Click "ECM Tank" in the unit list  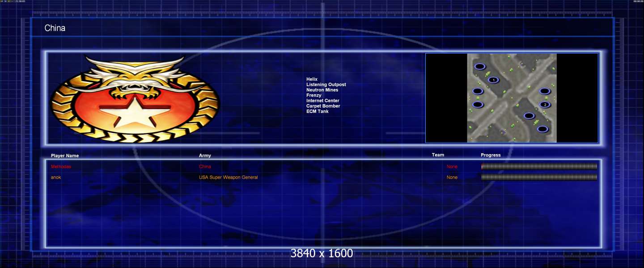click(x=318, y=112)
